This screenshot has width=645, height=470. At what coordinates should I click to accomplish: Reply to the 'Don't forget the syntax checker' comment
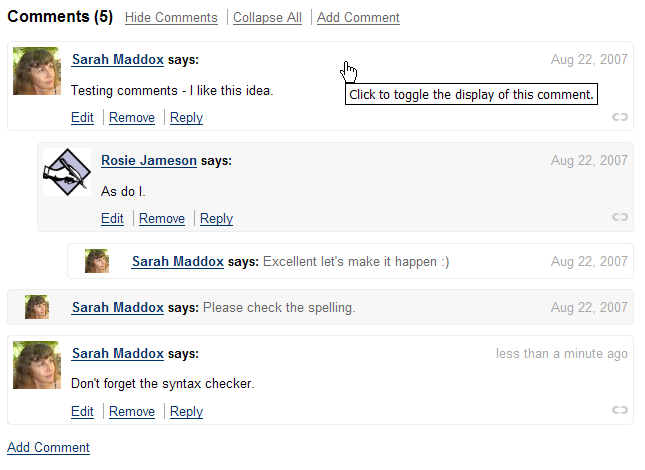pyautogui.click(x=186, y=411)
